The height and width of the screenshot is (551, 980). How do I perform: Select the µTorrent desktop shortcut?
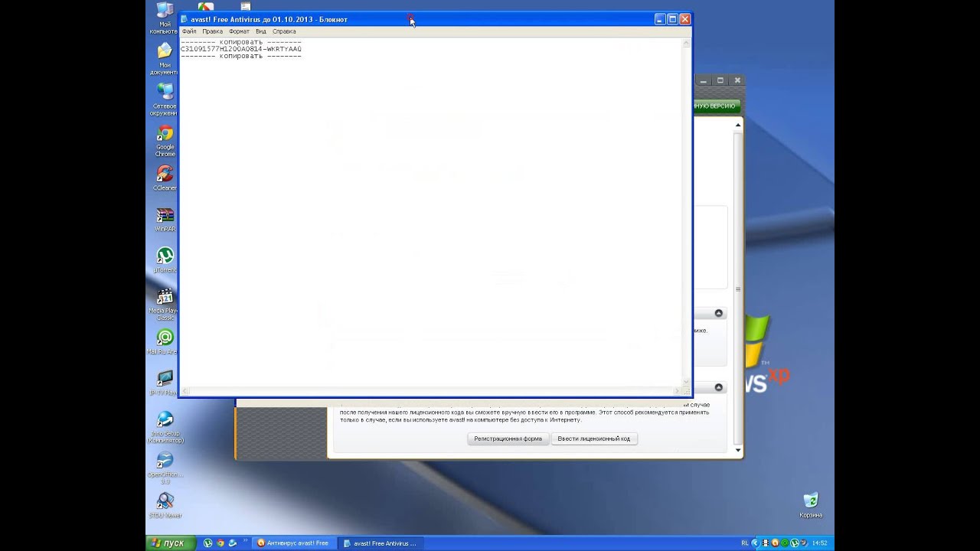(165, 260)
